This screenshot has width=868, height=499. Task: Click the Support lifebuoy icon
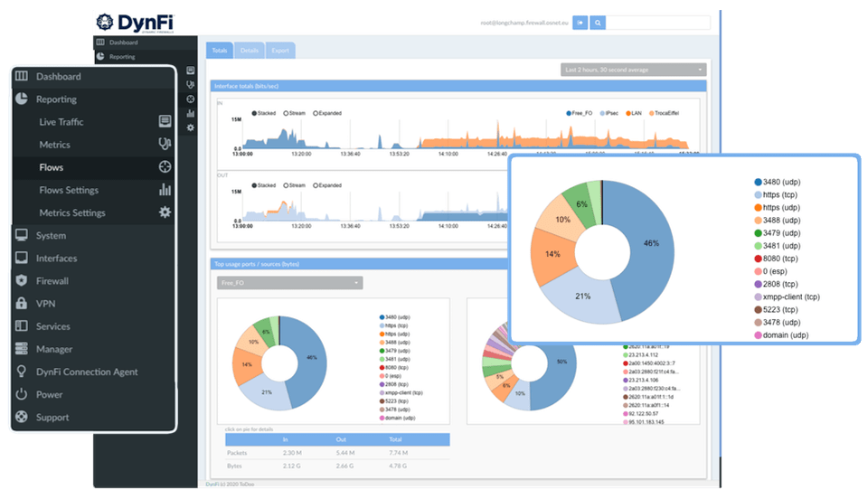(22, 417)
